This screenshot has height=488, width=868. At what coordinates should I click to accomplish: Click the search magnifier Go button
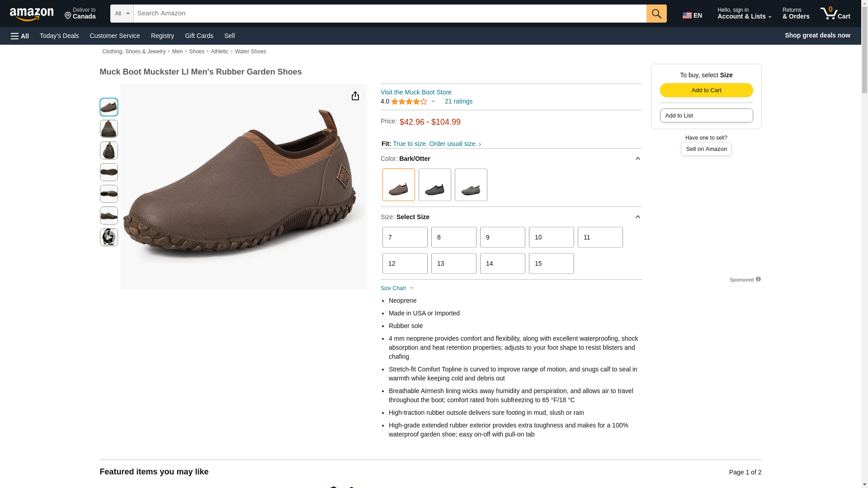[x=656, y=14]
